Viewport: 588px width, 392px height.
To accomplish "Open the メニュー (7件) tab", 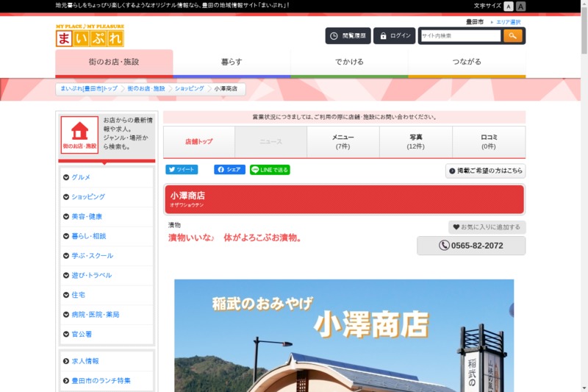I will coord(343,142).
